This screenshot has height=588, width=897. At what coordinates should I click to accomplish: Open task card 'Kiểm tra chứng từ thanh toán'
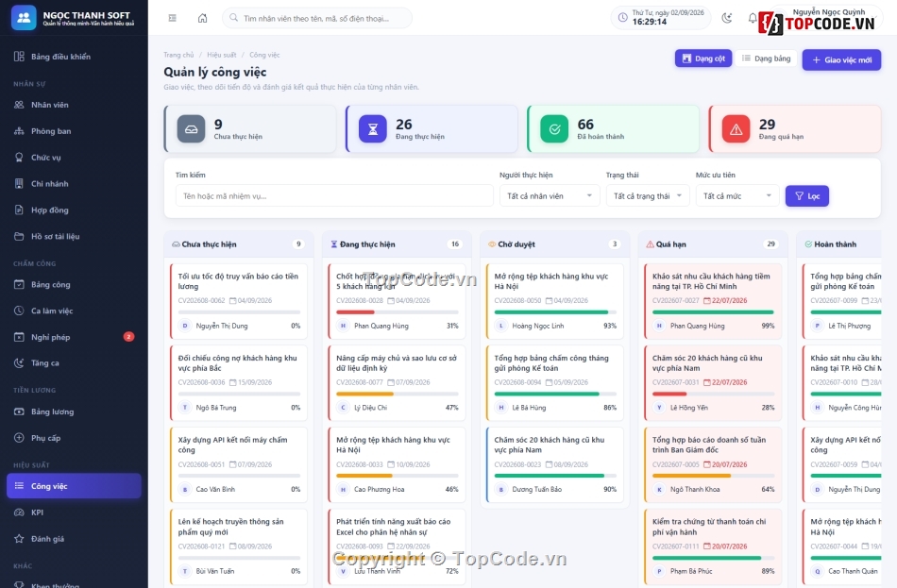tap(713, 546)
